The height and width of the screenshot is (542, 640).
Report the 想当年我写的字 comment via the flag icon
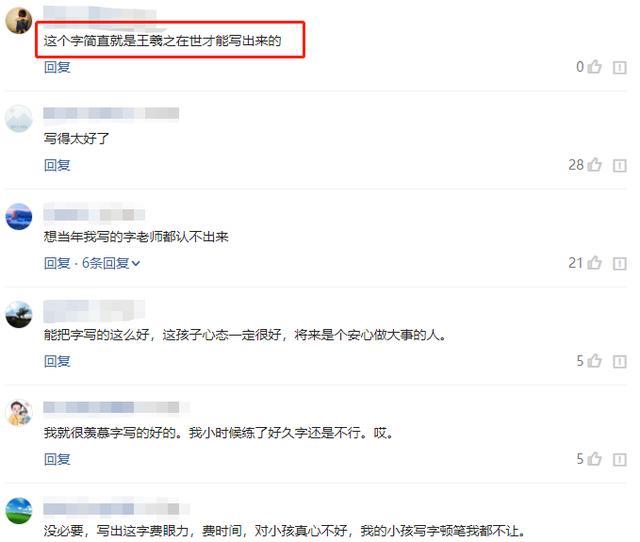pyautogui.click(x=620, y=263)
